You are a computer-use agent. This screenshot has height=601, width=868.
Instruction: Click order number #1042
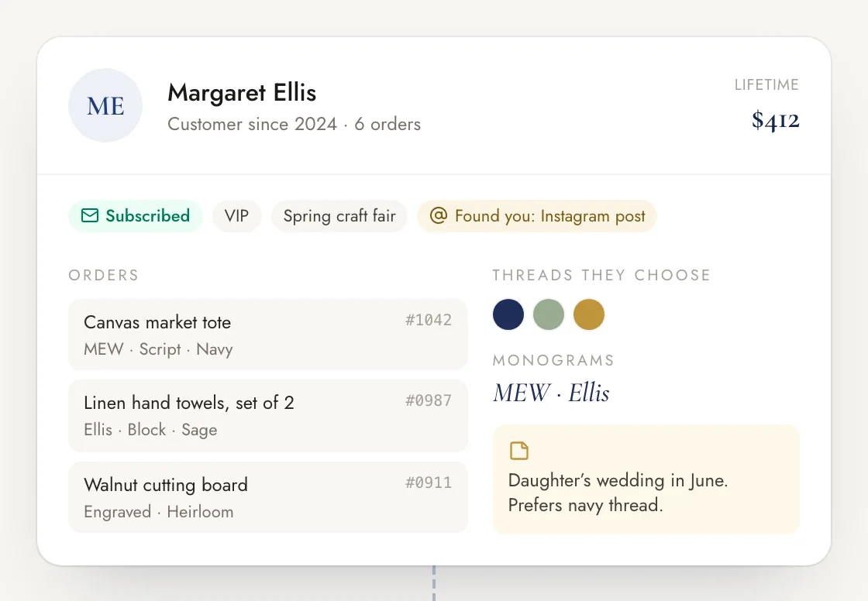pyautogui.click(x=429, y=320)
